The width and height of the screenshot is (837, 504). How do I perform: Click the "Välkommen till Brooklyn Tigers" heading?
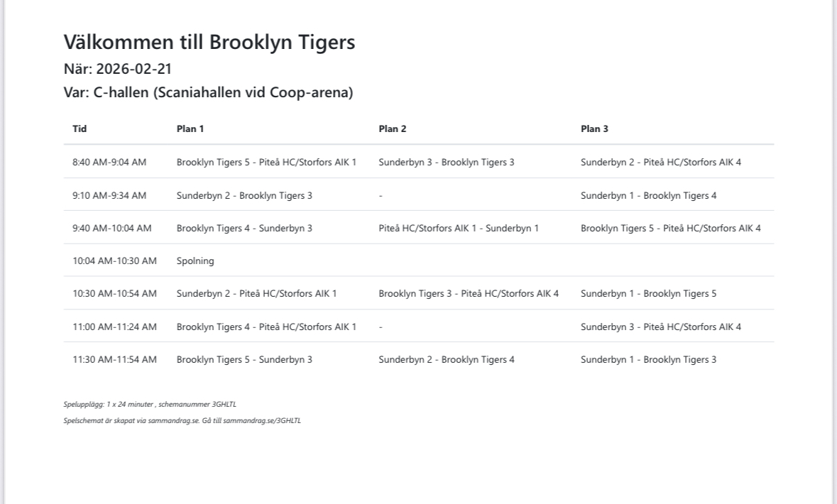click(x=209, y=43)
